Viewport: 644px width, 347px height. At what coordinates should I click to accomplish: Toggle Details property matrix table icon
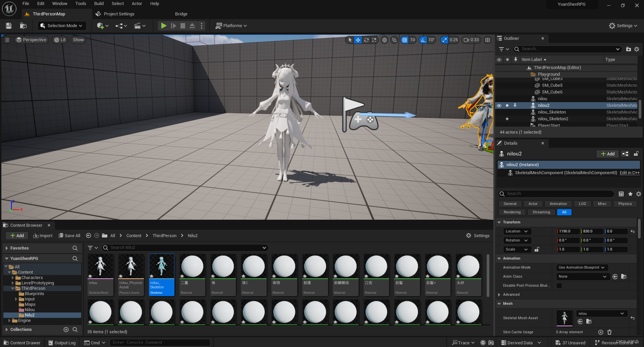(x=621, y=194)
